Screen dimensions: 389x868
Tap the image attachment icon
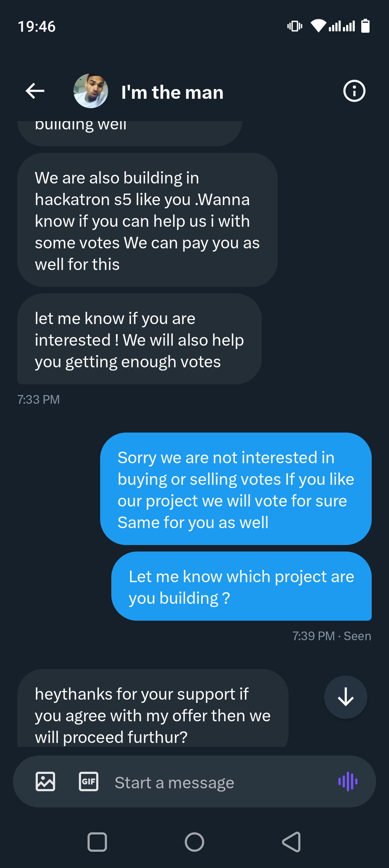pos(45,781)
